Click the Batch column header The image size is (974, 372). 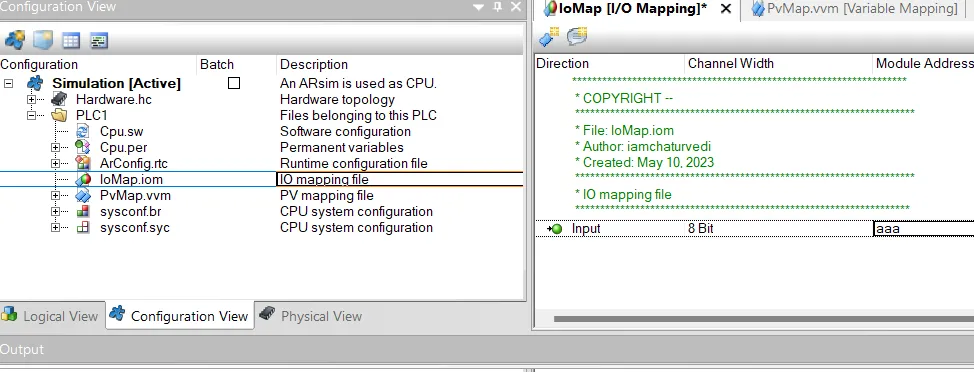point(236,65)
